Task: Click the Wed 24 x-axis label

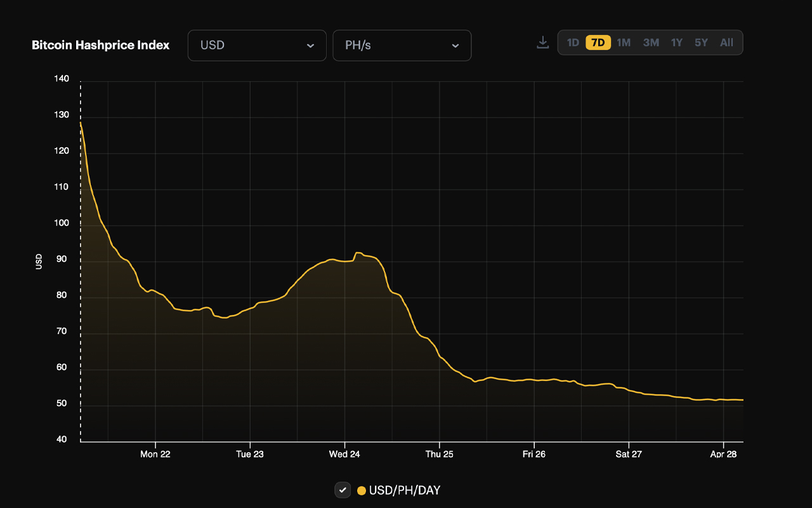Action: [344, 454]
